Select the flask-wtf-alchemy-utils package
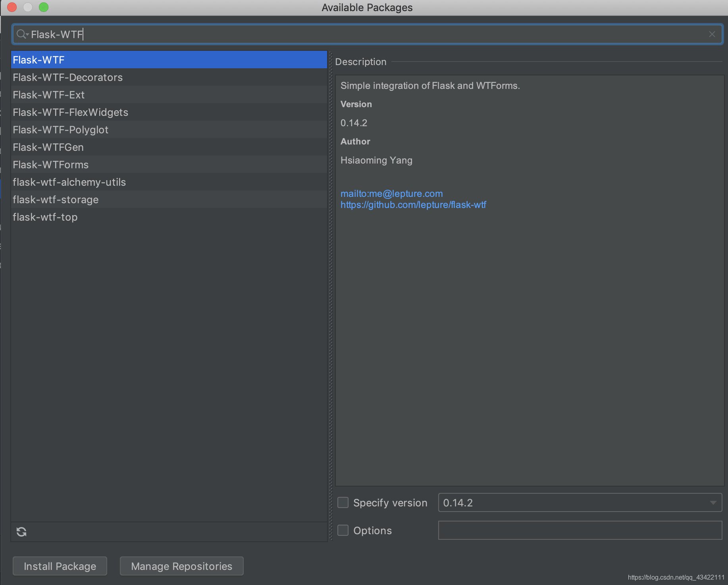728x585 pixels. pyautogui.click(x=169, y=182)
